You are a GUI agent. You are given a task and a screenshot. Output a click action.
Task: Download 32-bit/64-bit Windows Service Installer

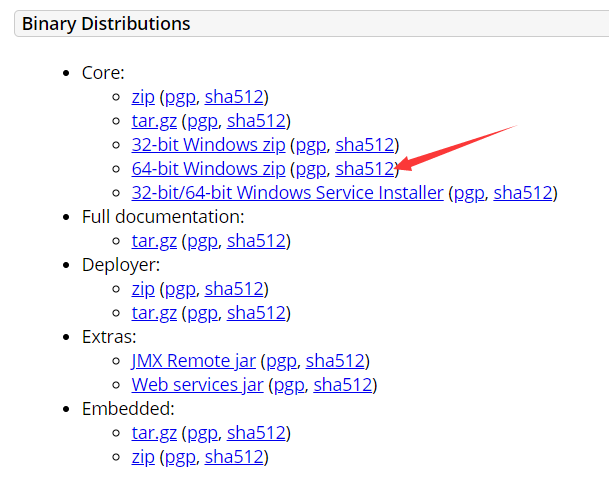coord(287,193)
